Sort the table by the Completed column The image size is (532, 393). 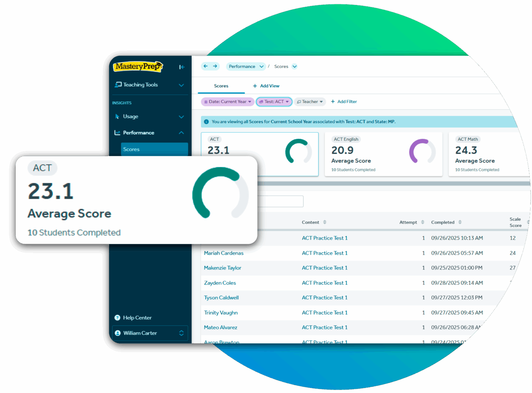(x=460, y=222)
